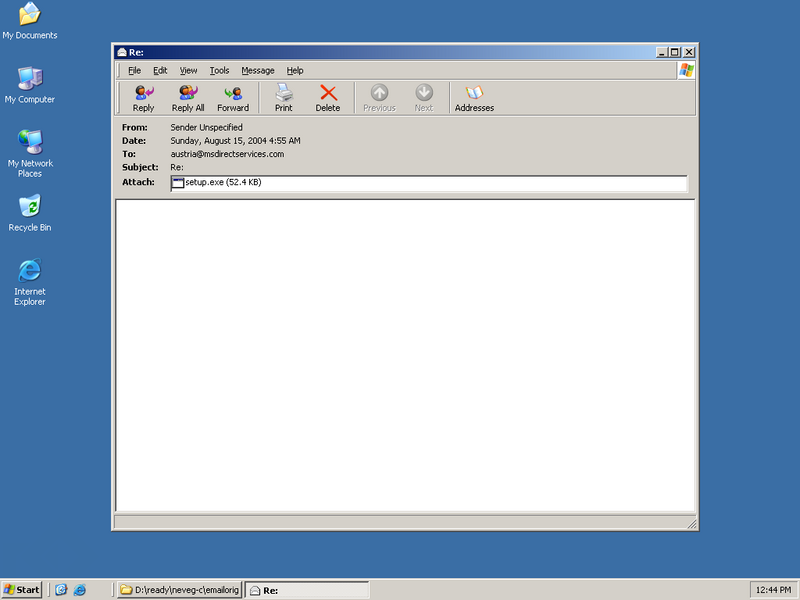Click the Reply All toolbar icon
This screenshot has height=600, width=800.
(188, 98)
